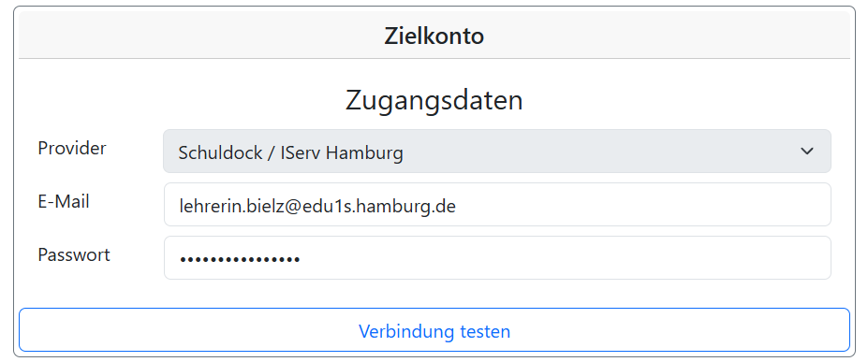868x362 pixels.
Task: Focus the E-Mail input field
Action: click(x=497, y=205)
